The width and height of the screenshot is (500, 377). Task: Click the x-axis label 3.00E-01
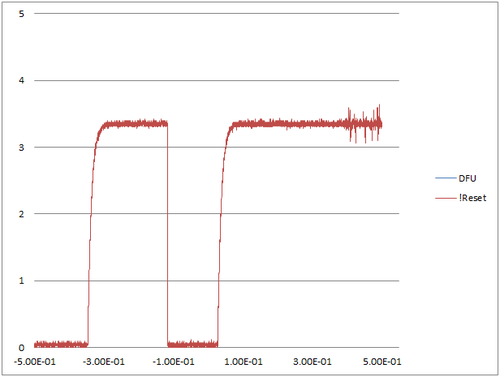pyautogui.click(x=312, y=362)
